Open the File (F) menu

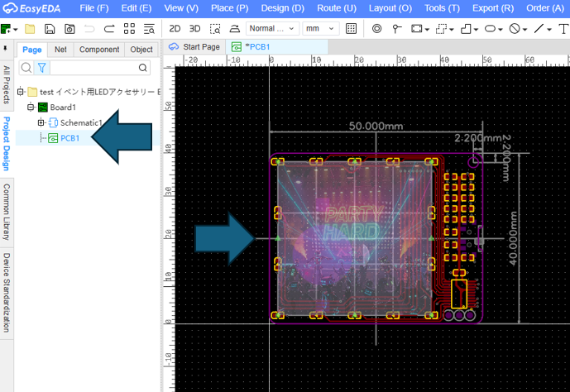[94, 8]
